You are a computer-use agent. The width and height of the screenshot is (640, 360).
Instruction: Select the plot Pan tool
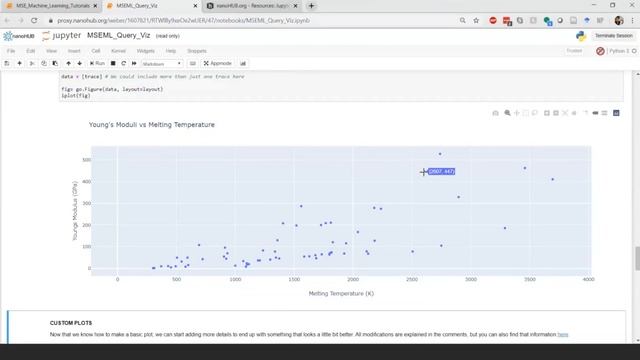pyautogui.click(x=517, y=113)
